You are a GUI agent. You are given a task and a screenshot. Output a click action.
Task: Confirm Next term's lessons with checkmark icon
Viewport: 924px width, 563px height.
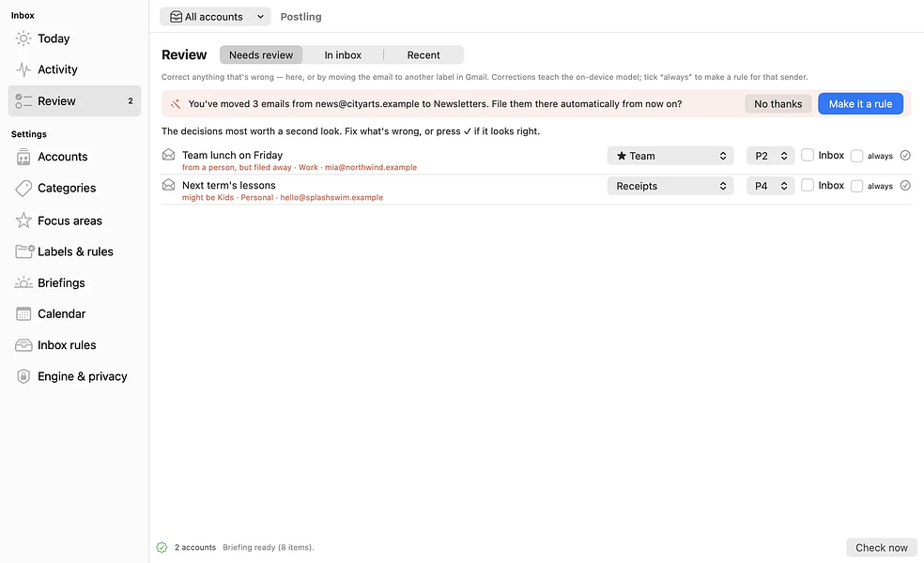[905, 186]
